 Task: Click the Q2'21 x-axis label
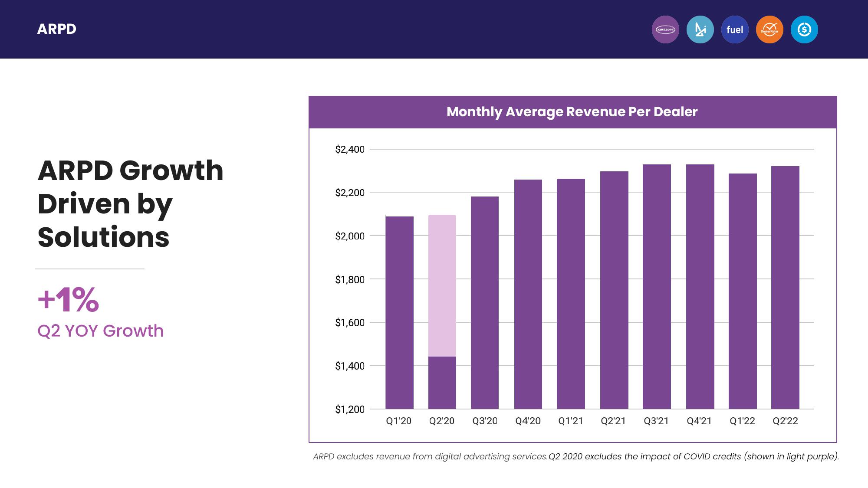pos(613,421)
